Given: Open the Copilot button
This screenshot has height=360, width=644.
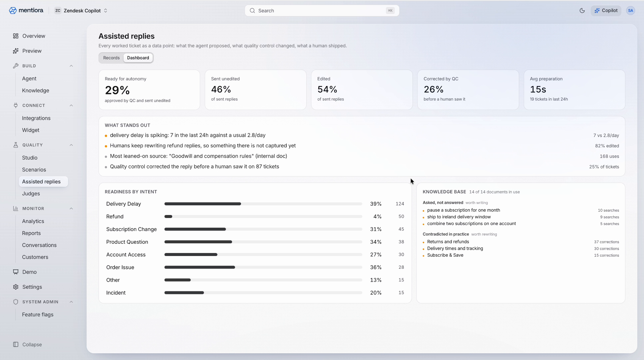Looking at the screenshot, I should coord(606,11).
